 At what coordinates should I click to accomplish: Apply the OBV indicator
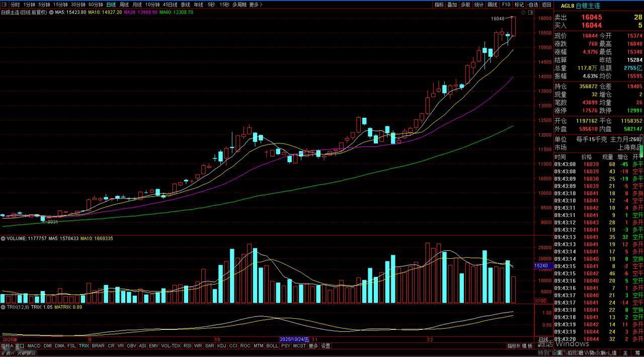click(131, 346)
